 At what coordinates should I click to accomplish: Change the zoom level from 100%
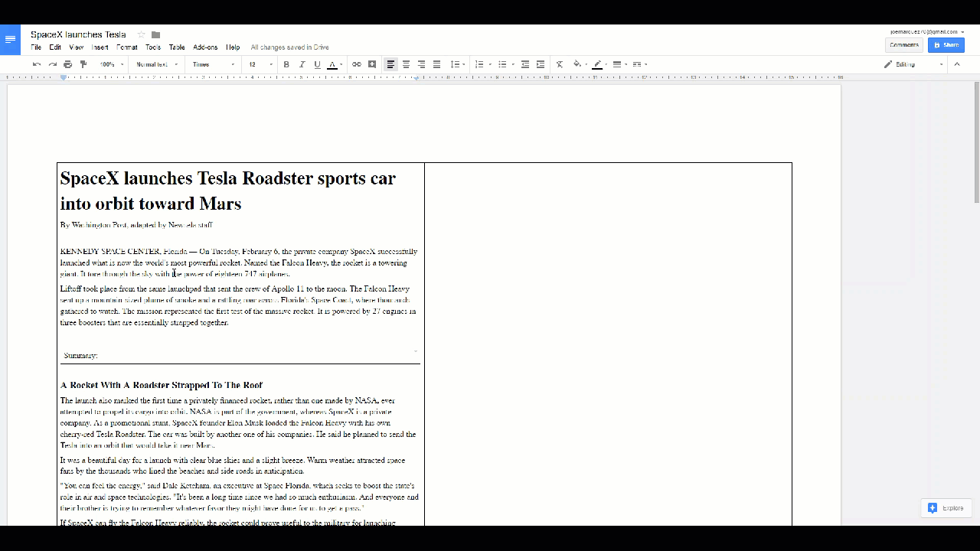point(111,64)
